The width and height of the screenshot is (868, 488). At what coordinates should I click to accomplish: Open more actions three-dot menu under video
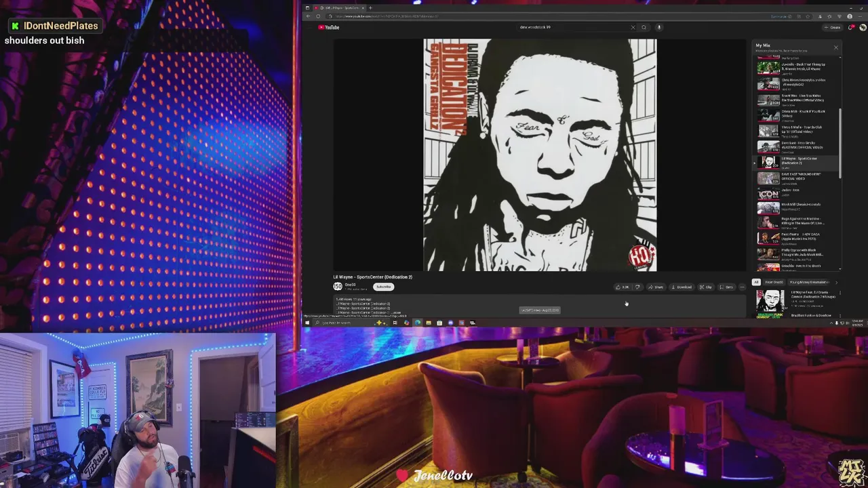(742, 287)
